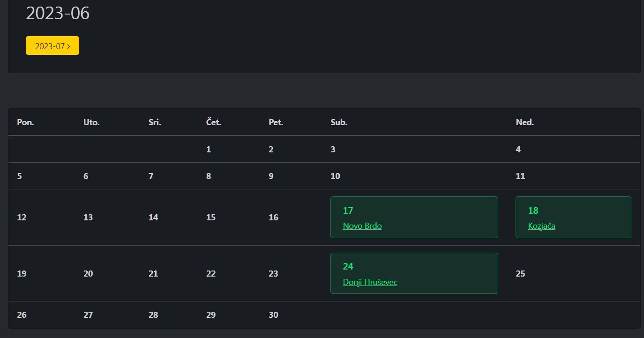Open the Donji Hruševec event link

click(370, 282)
